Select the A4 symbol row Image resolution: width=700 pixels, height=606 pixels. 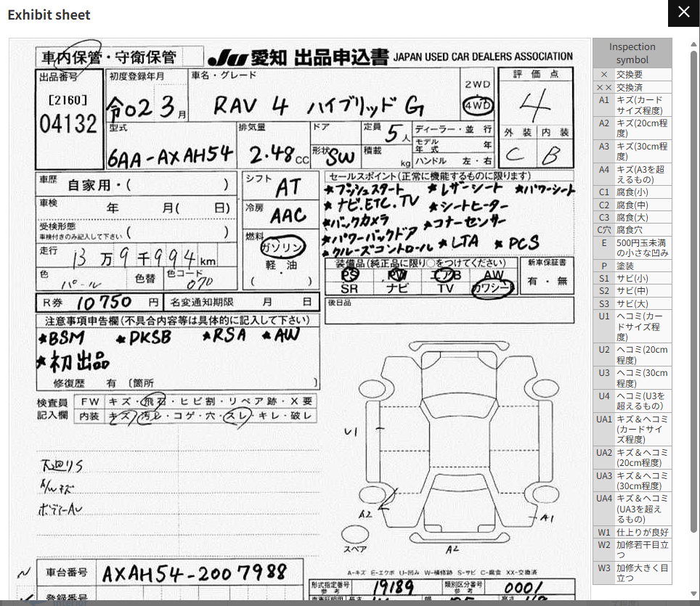click(632, 174)
